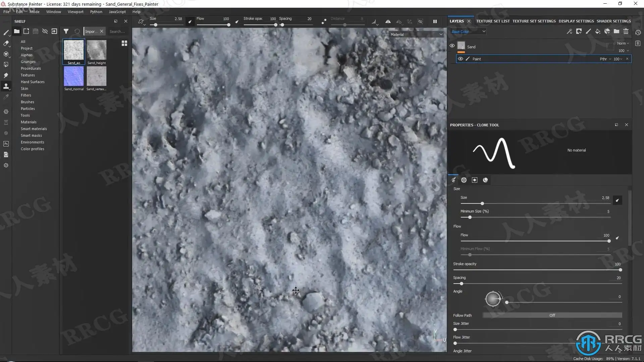Image resolution: width=644 pixels, height=362 pixels.
Task: Hide the Sand layer with eye icon
Action: (x=452, y=46)
